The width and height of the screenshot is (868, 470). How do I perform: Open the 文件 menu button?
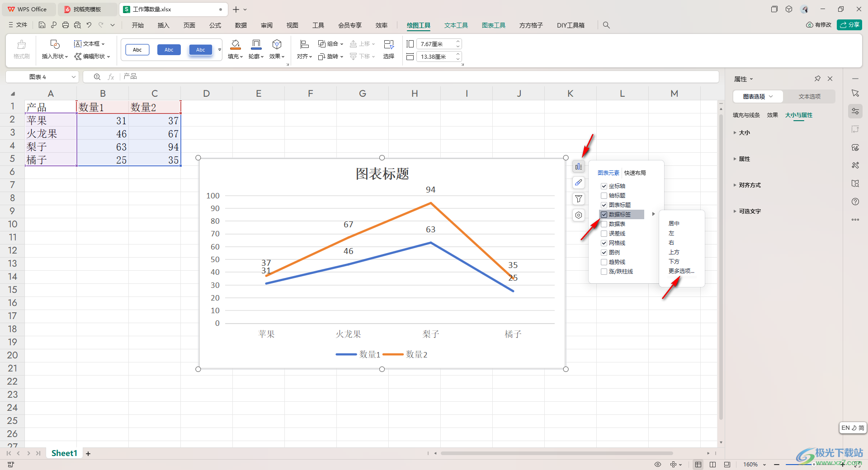click(18, 25)
